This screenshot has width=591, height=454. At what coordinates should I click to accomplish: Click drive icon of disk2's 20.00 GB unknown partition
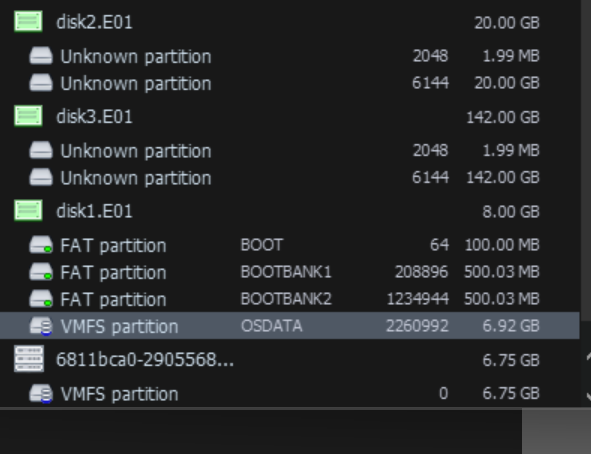[41, 83]
